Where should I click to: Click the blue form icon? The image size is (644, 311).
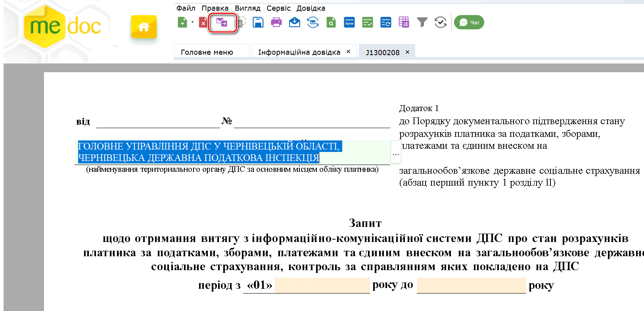(349, 23)
